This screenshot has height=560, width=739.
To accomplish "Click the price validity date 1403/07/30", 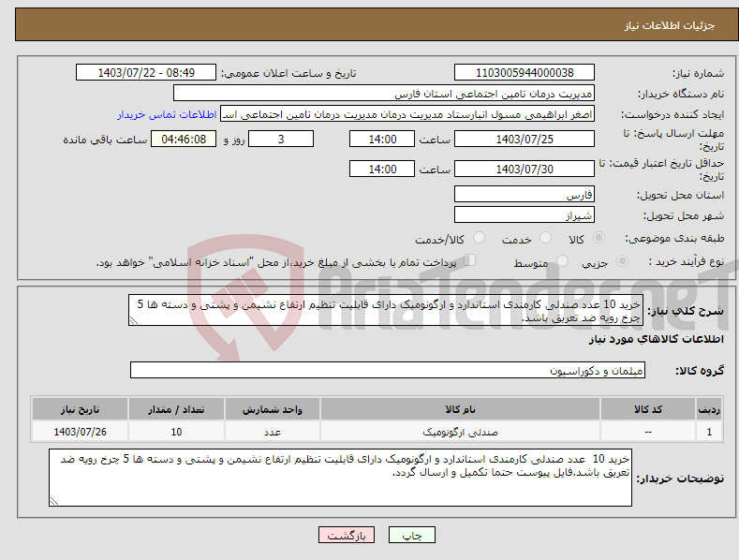I will (525, 169).
